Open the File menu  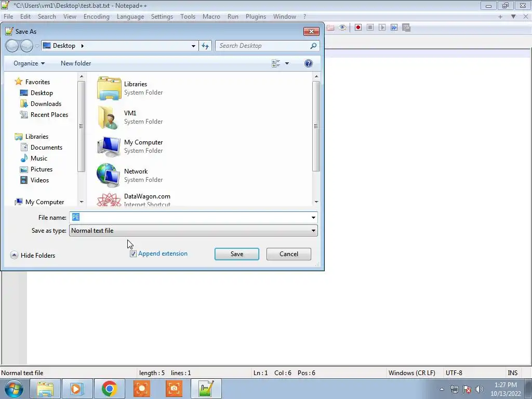point(8,17)
